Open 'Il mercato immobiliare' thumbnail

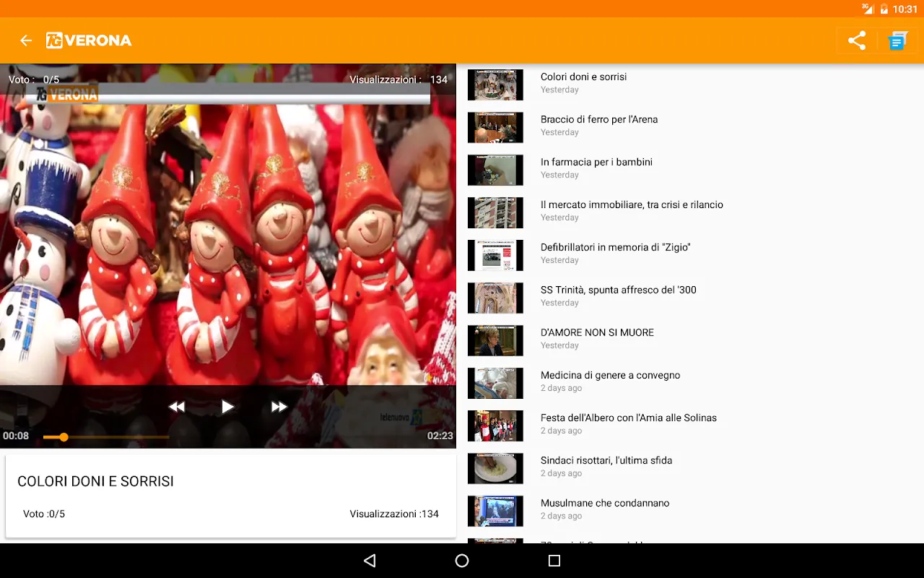(x=495, y=212)
